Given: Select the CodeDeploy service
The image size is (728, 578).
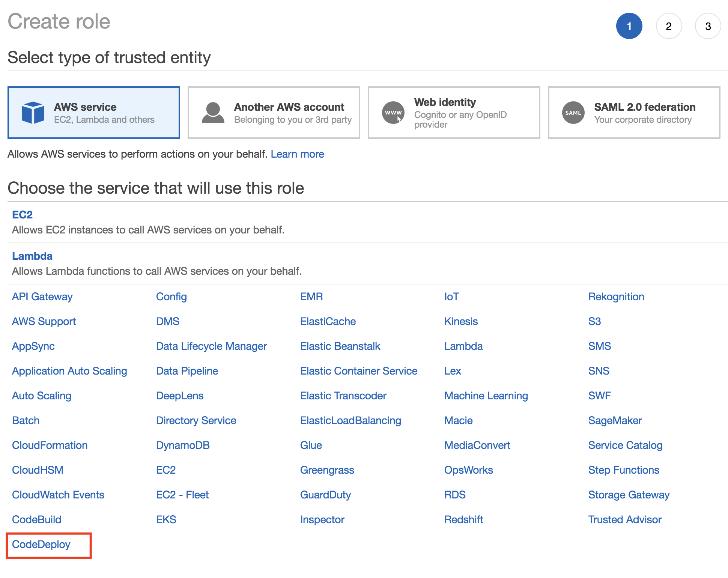Looking at the screenshot, I should click(x=41, y=544).
